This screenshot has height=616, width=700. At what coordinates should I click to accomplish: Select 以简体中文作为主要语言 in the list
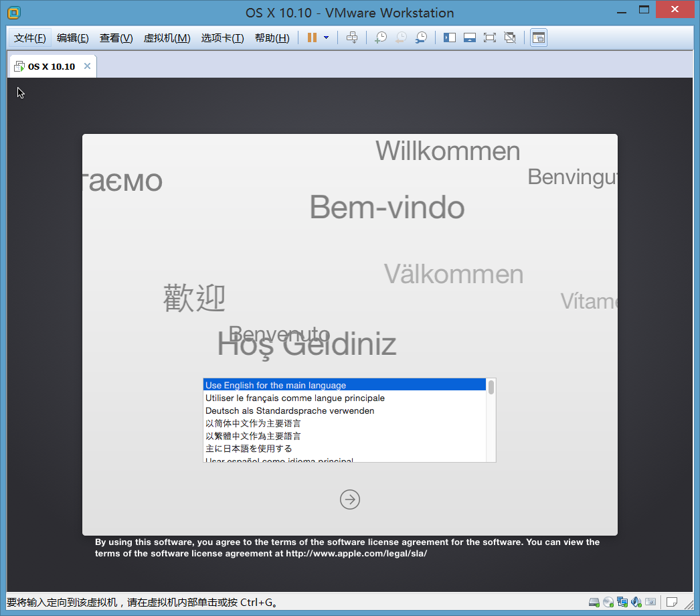click(344, 423)
